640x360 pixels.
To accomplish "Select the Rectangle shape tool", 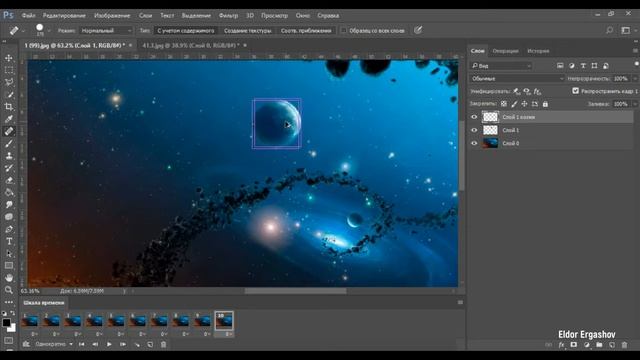I will coord(9,266).
